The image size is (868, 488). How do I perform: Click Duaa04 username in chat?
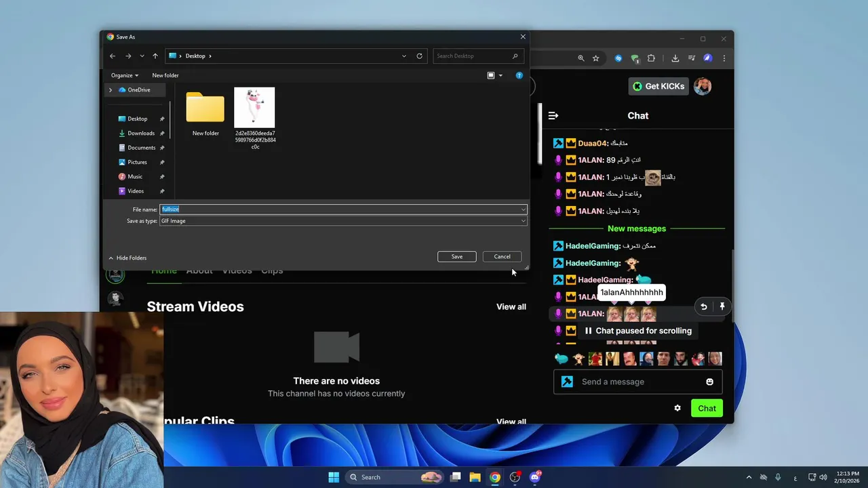[x=592, y=143]
